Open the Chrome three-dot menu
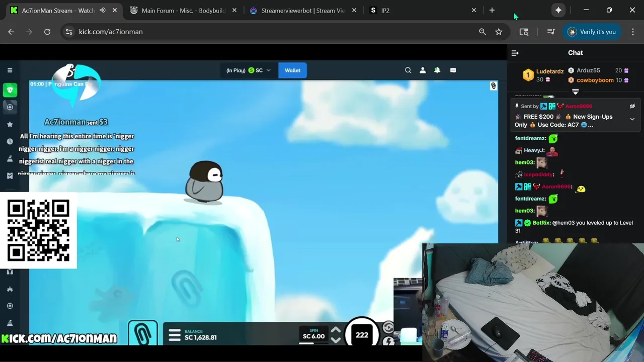 pyautogui.click(x=632, y=32)
